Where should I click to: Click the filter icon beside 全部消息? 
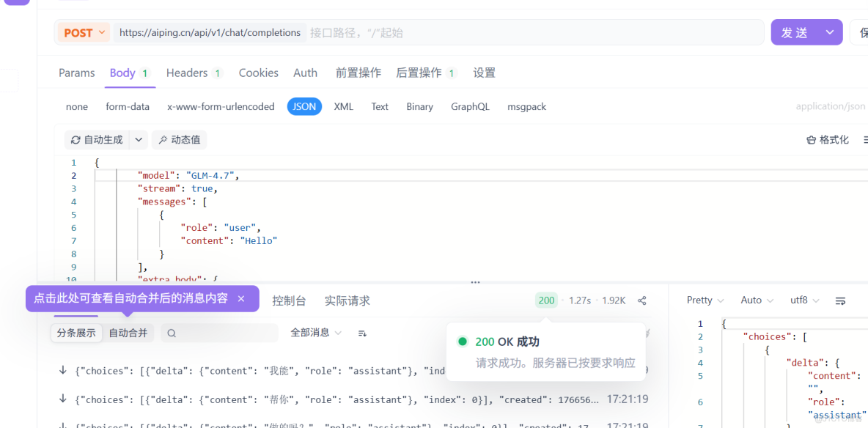[x=361, y=333]
